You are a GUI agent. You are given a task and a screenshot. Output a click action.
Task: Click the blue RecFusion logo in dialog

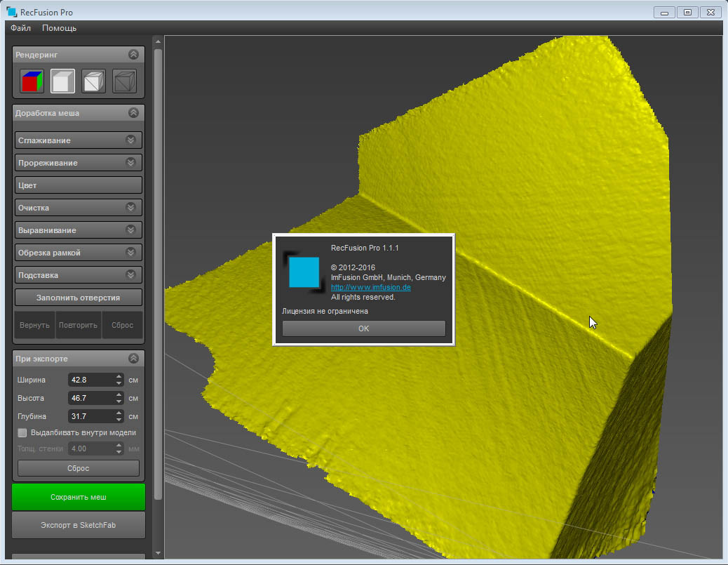[x=304, y=272]
